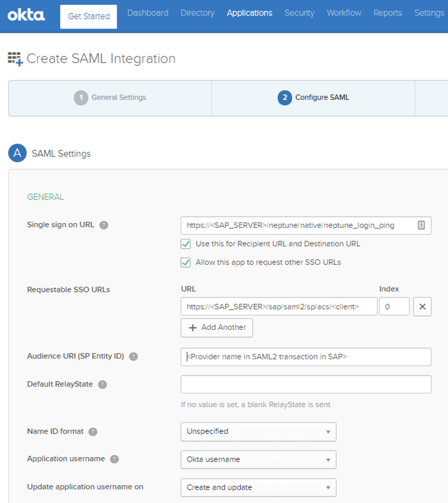Click the circled A icon next to SAML Settings
The image size is (448, 503).
16,153
